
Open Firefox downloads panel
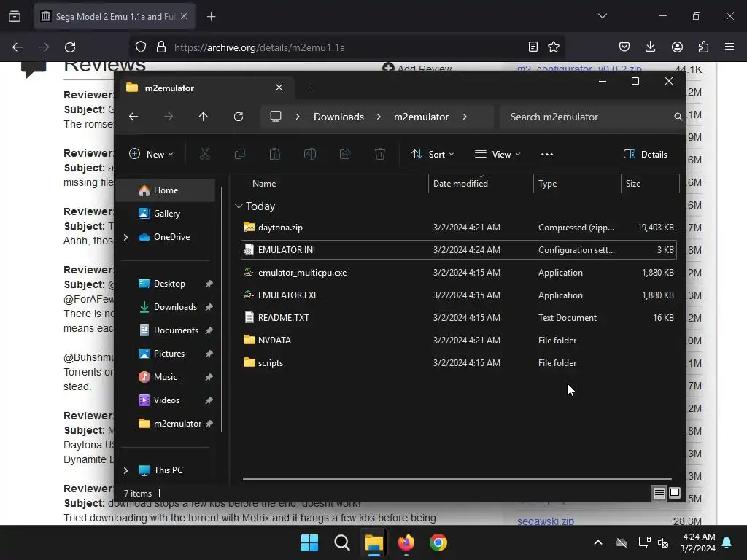coord(650,47)
